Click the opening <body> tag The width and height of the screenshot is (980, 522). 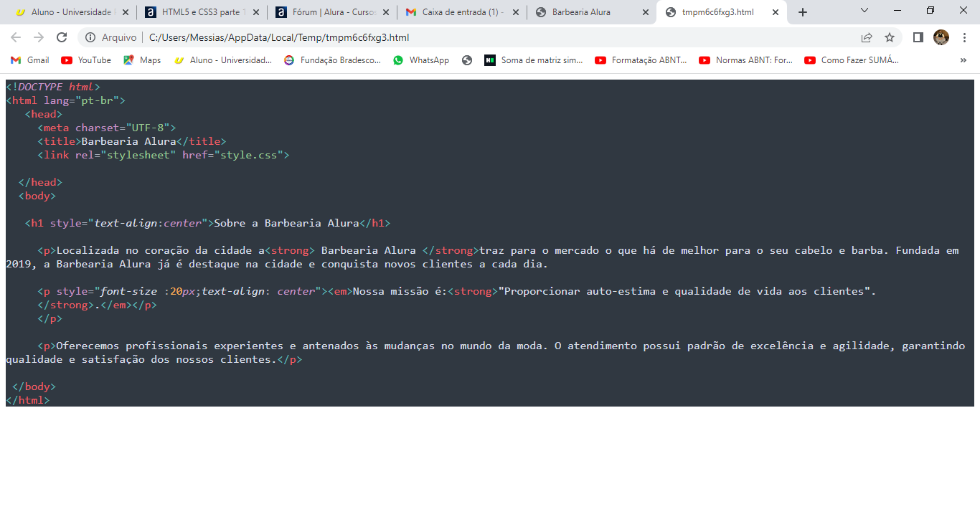(37, 196)
